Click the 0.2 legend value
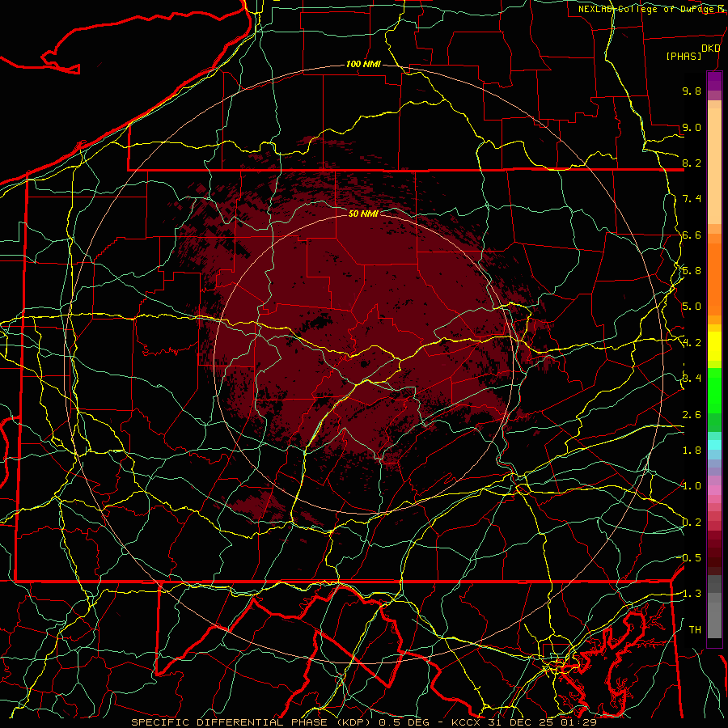Viewport: 728px width, 728px height. [x=692, y=523]
